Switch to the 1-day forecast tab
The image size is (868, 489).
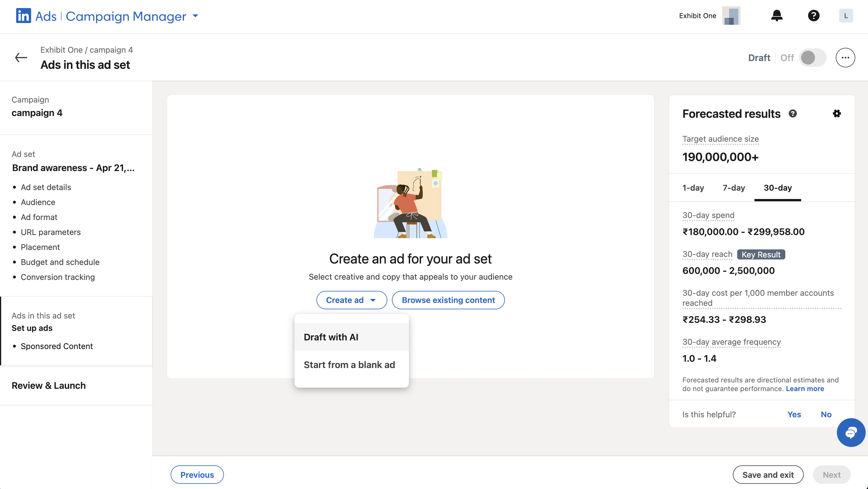(693, 188)
